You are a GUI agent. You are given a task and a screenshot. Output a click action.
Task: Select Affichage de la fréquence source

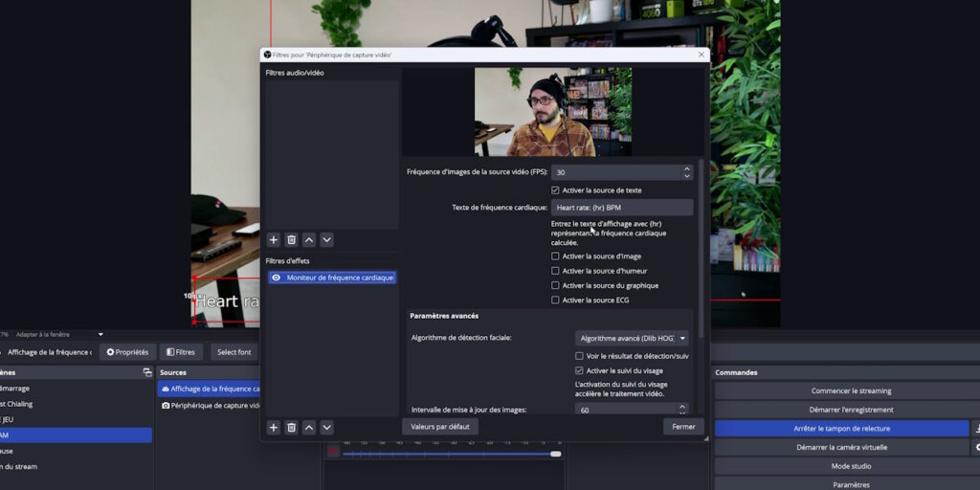[x=209, y=389]
